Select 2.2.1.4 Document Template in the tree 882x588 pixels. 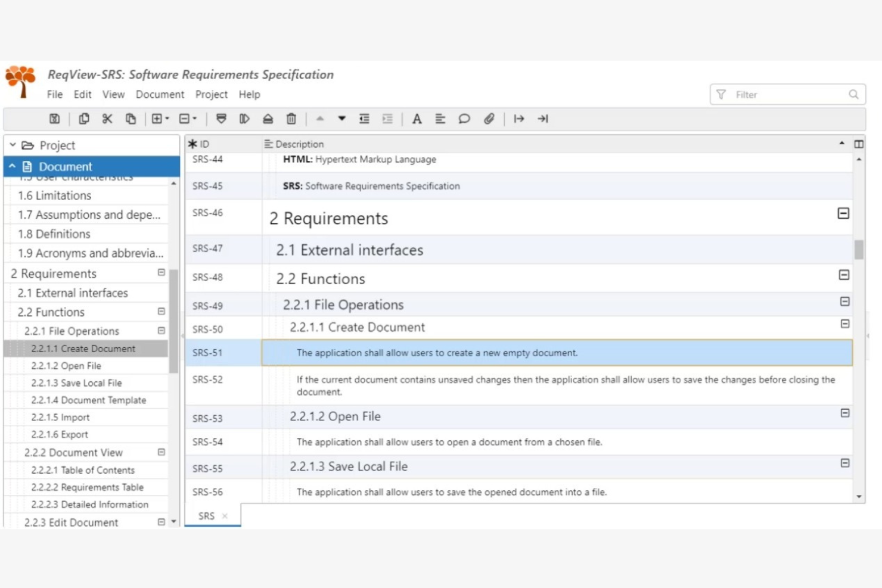(x=88, y=400)
